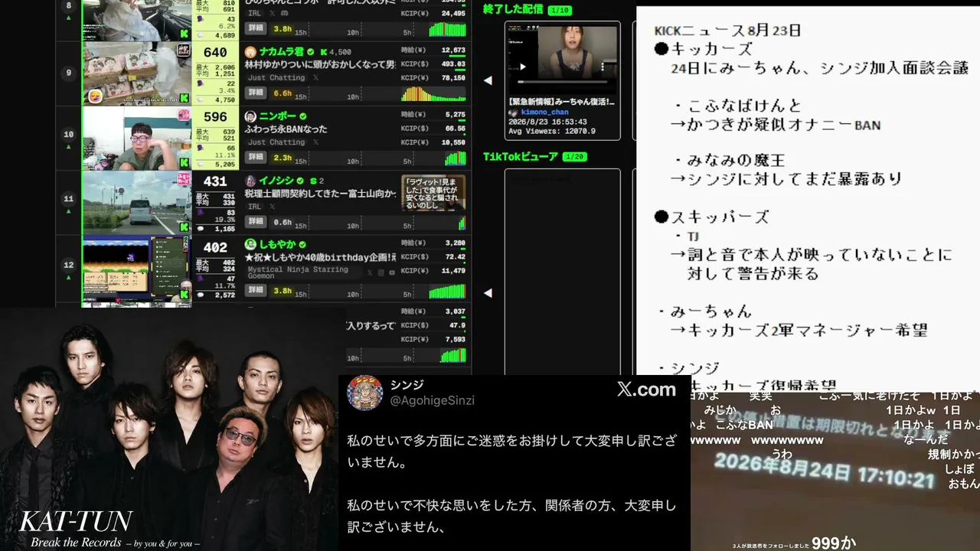
Task: Click the viewer count 596
Action: click(215, 116)
